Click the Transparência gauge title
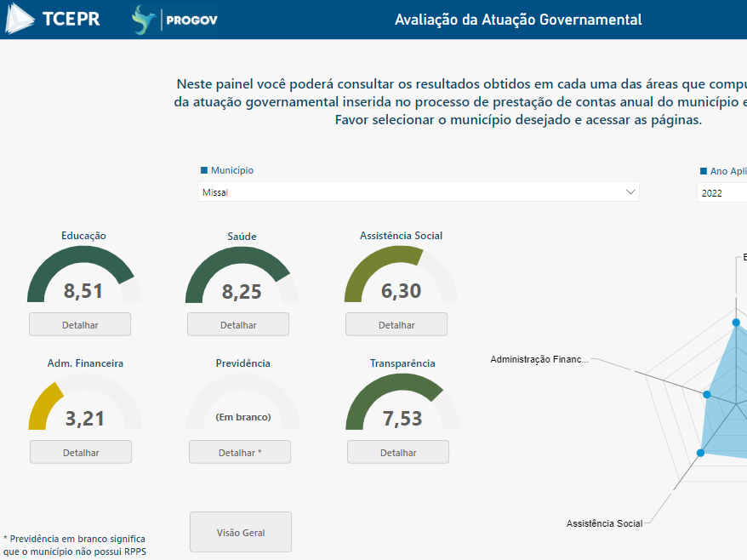This screenshot has height=560, width=747. point(402,363)
